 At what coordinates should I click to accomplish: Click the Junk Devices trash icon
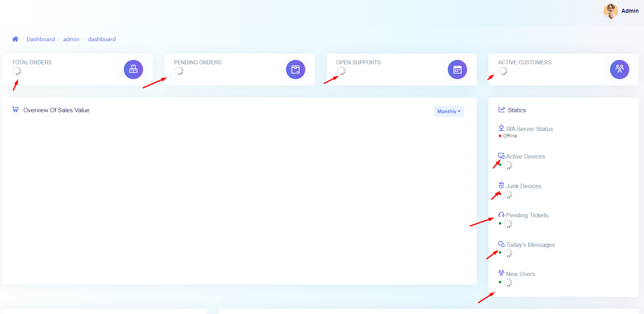(x=501, y=185)
